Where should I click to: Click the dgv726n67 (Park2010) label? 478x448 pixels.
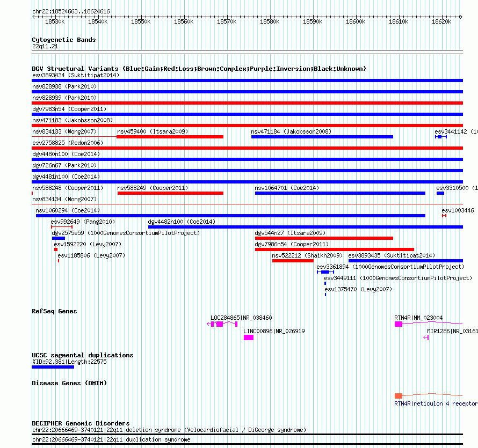click(x=64, y=165)
